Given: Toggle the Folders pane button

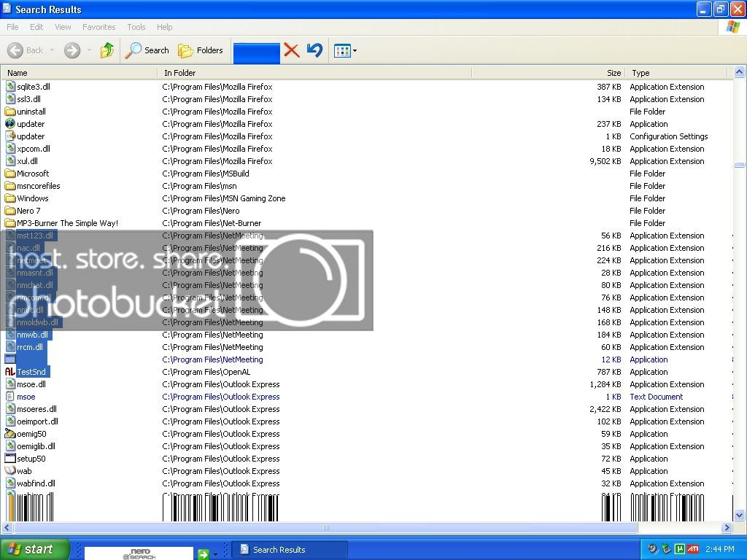Looking at the screenshot, I should (200, 50).
